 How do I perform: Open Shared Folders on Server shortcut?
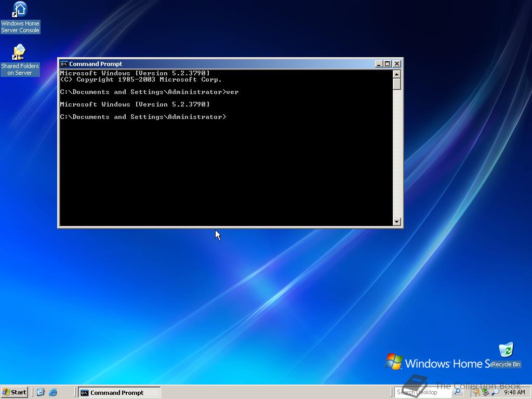click(x=20, y=60)
